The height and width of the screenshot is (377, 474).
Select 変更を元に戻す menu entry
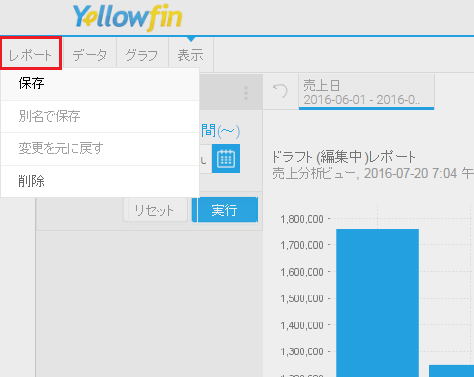point(100,149)
